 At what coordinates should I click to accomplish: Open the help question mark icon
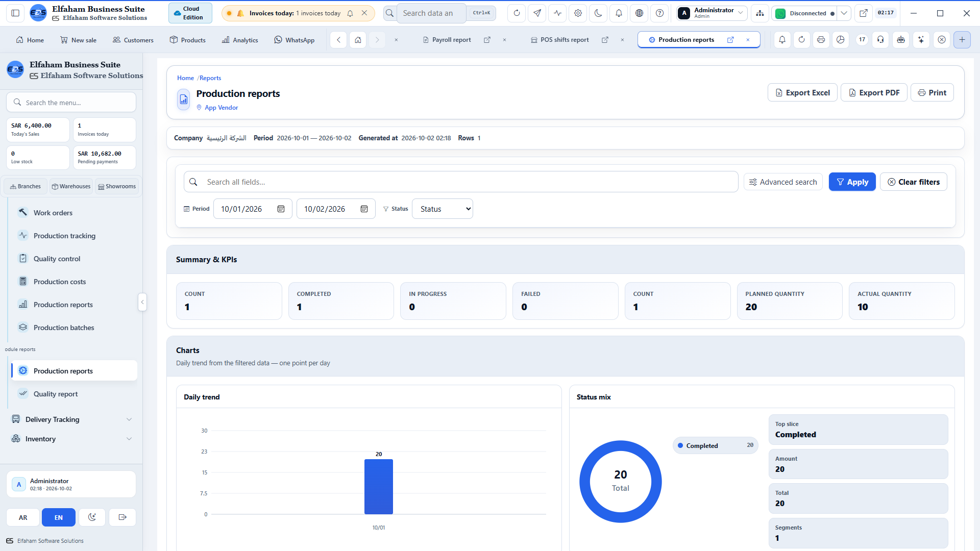[659, 13]
